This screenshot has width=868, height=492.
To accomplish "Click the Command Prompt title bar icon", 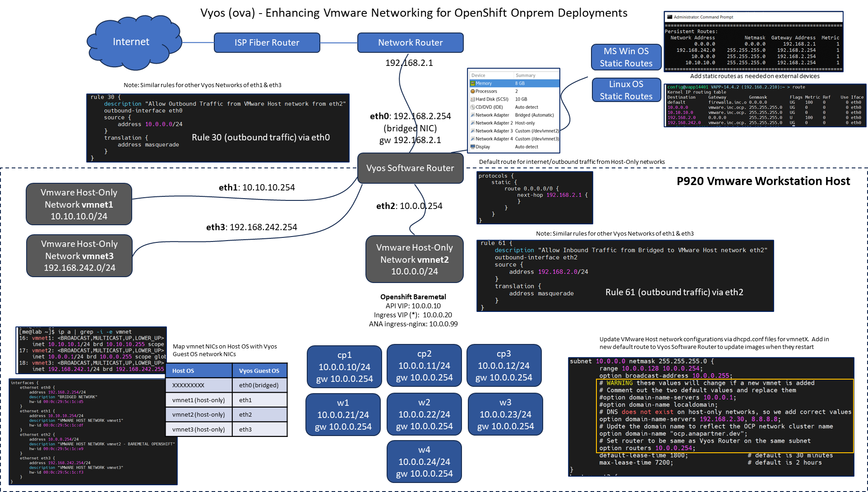I will [x=670, y=17].
